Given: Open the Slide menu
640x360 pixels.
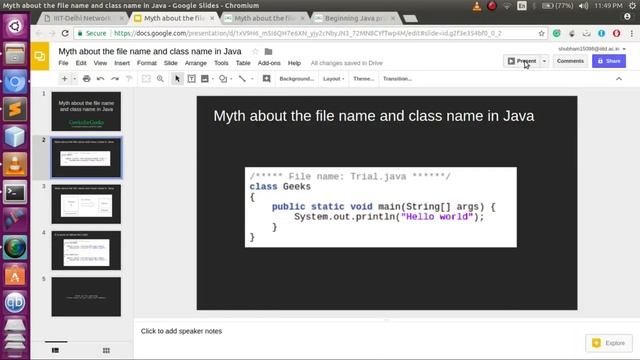Looking at the screenshot, I should [171, 63].
